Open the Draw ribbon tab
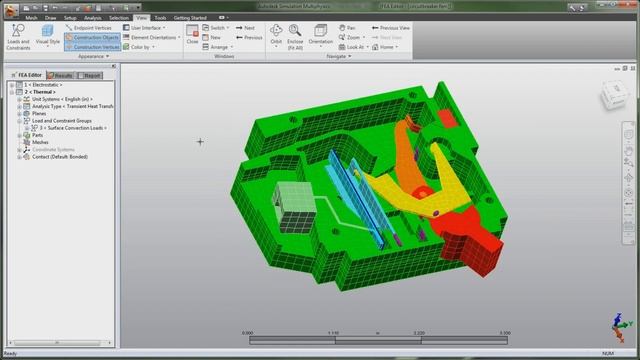This screenshot has height=360, width=640. (51, 18)
